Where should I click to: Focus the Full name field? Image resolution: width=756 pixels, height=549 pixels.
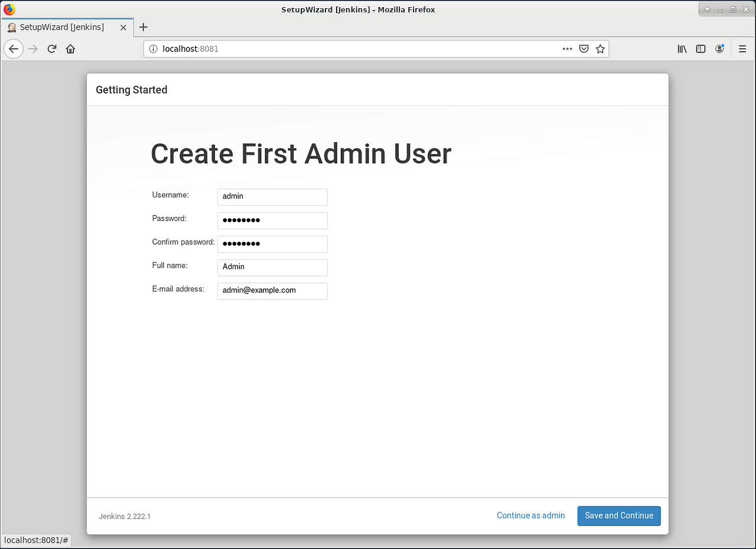(x=272, y=268)
